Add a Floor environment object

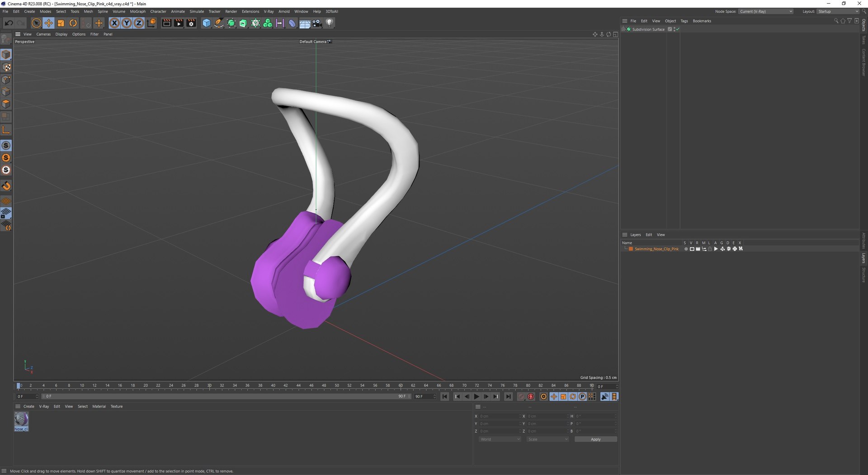coord(305,23)
